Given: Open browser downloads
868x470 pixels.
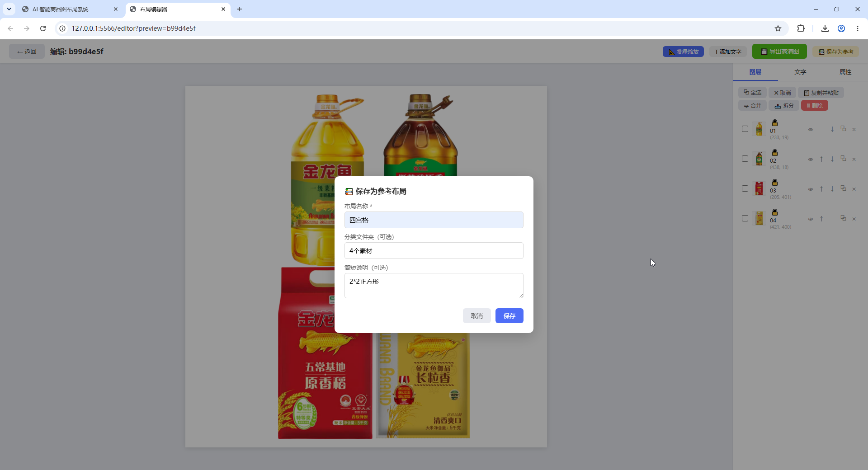Looking at the screenshot, I should (x=825, y=28).
